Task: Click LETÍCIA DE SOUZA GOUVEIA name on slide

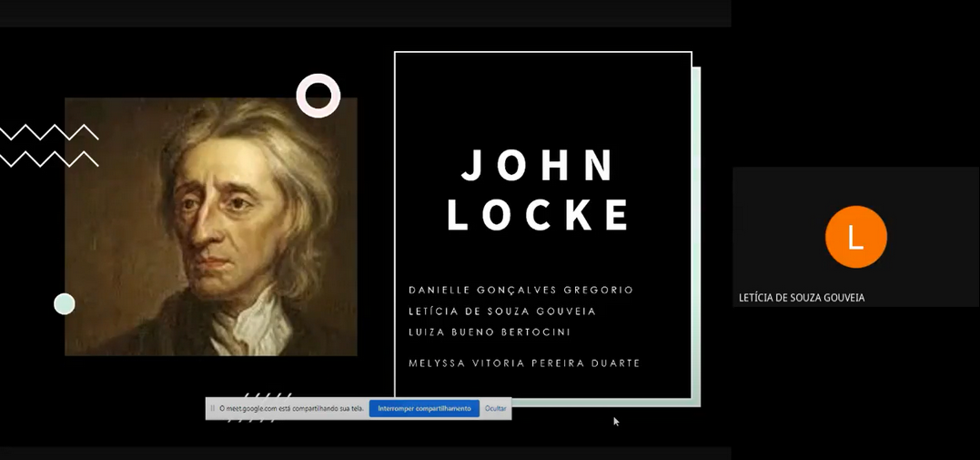Action: coord(502,311)
